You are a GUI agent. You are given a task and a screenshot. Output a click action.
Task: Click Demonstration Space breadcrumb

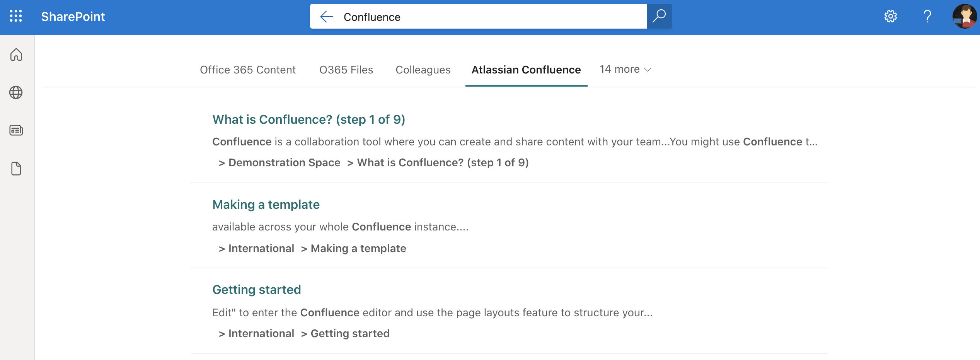click(x=284, y=162)
